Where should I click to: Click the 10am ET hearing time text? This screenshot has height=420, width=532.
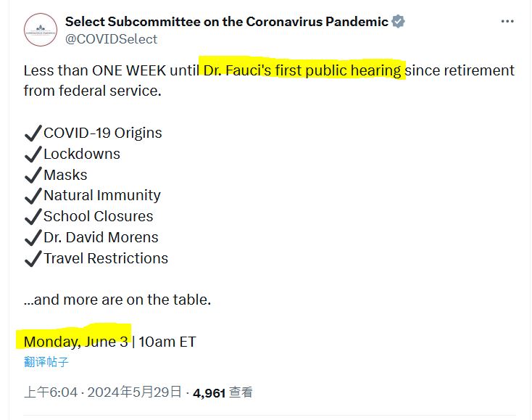[x=167, y=342]
